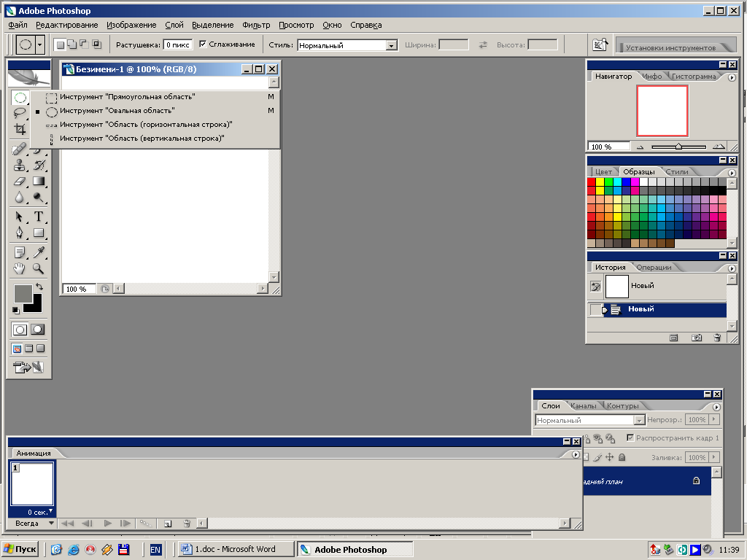
Task: Select the Eyedropper tool
Action: (x=39, y=252)
